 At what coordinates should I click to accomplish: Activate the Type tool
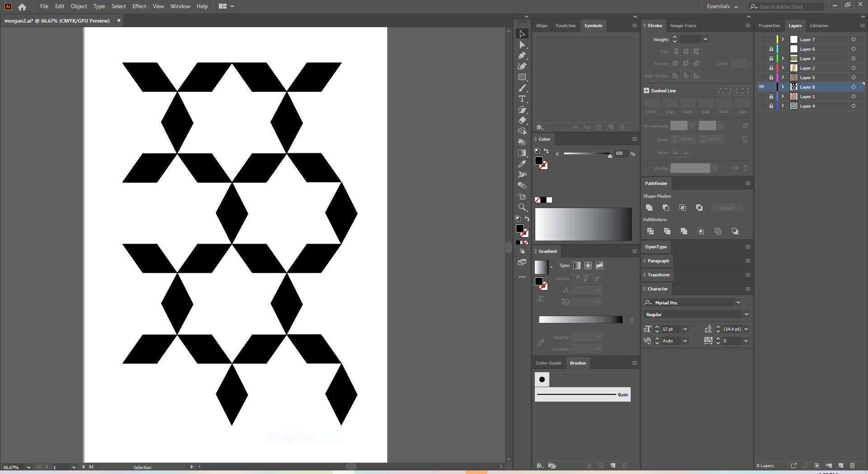pyautogui.click(x=522, y=100)
